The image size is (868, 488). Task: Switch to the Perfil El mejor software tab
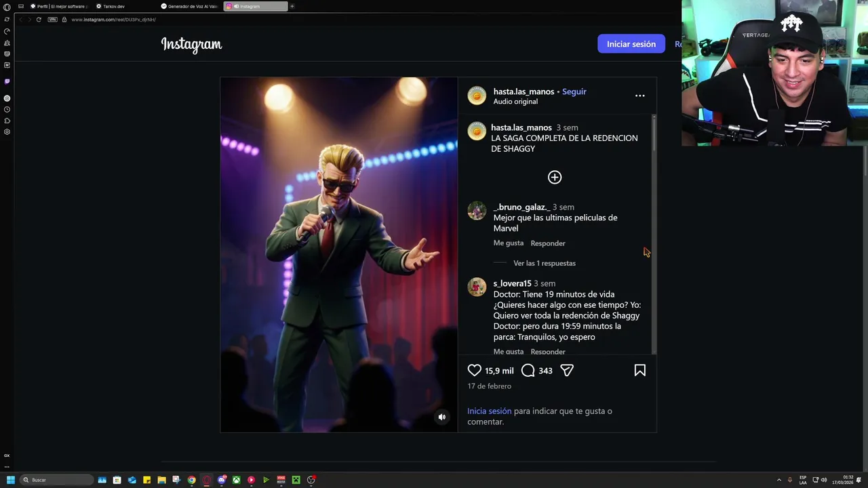coord(60,6)
